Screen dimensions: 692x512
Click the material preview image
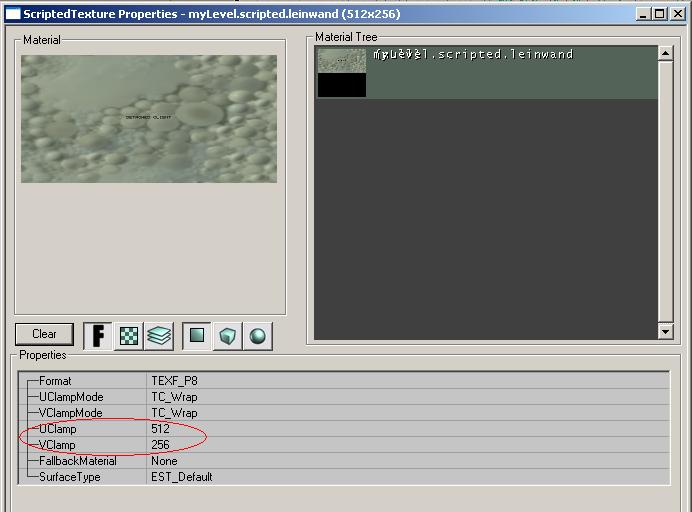point(149,118)
